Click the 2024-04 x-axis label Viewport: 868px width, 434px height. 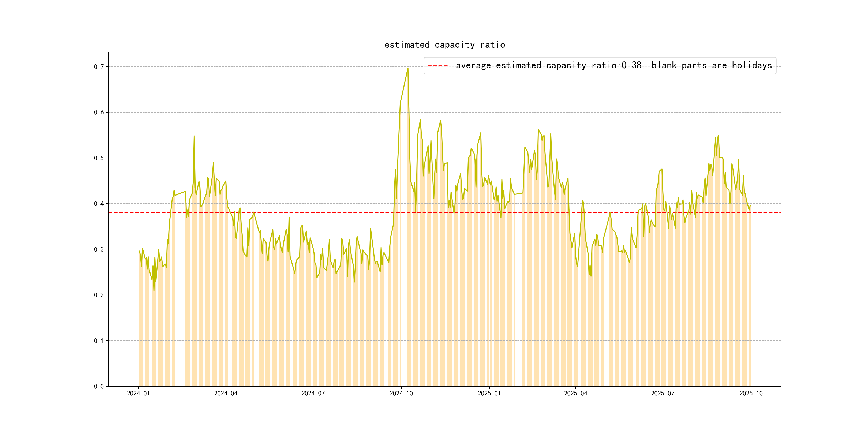click(226, 393)
